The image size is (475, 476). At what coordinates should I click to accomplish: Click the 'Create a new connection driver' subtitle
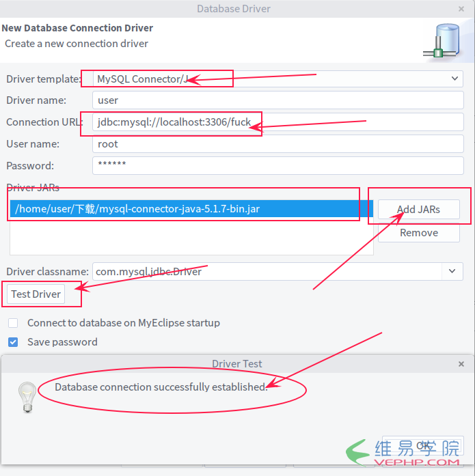pos(77,44)
